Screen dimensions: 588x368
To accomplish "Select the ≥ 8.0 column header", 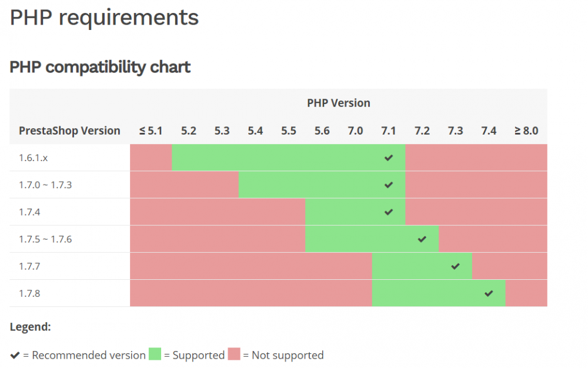I will point(526,131).
